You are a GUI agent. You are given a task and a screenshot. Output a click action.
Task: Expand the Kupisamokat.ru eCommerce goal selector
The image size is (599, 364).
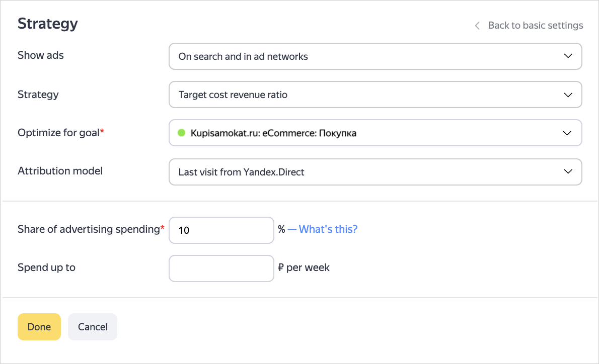(x=375, y=133)
